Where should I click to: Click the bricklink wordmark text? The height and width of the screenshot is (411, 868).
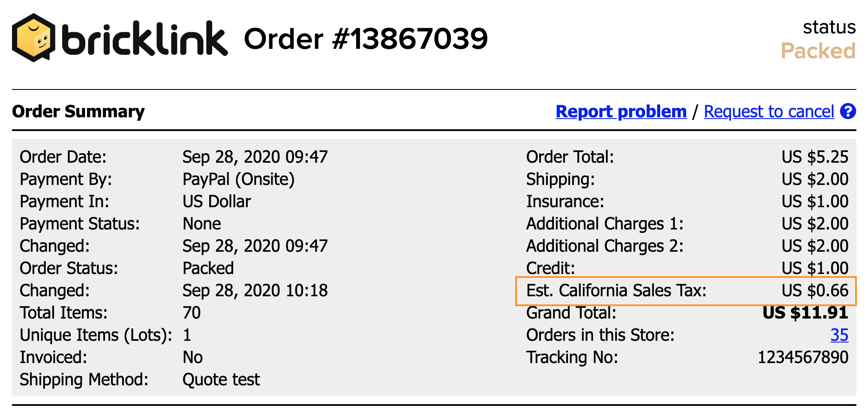pos(145,39)
